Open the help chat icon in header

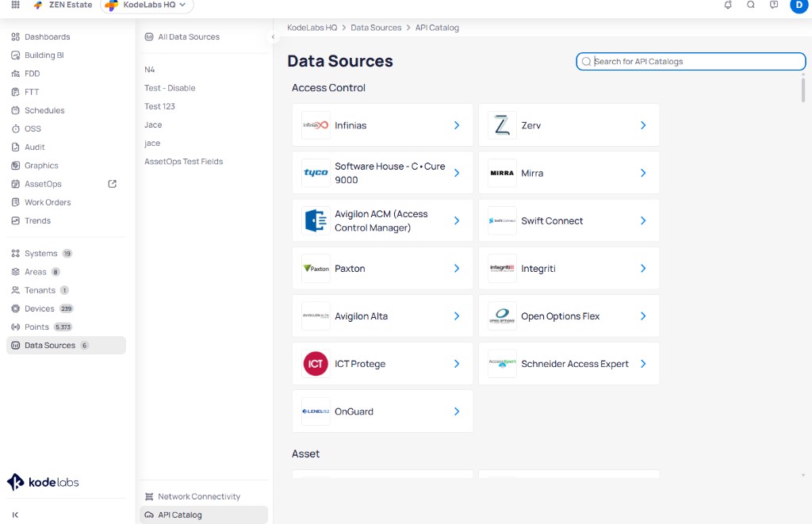click(x=774, y=5)
